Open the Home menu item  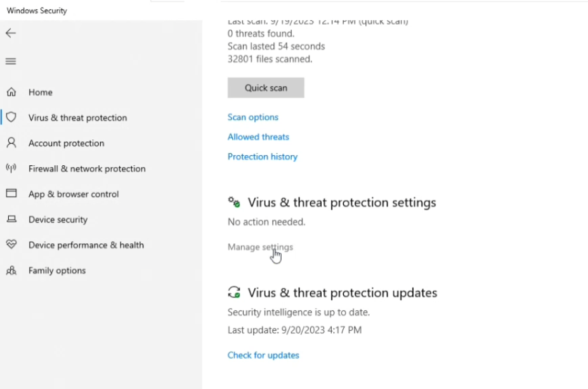41,92
